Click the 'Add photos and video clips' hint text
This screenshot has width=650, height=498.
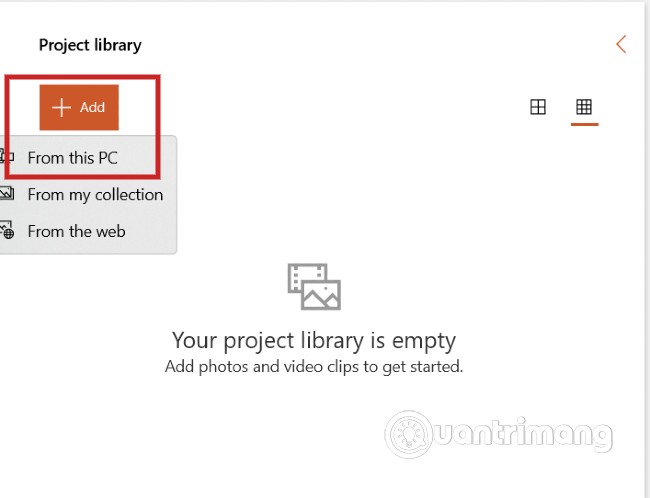pos(313,367)
